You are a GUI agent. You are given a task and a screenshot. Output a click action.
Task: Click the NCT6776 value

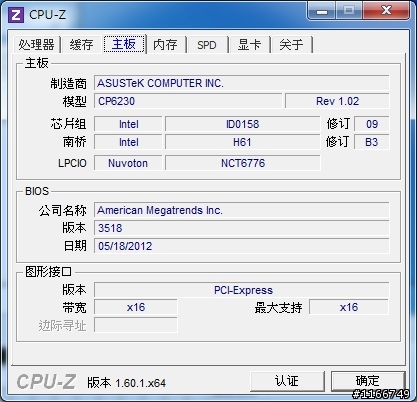pos(242,163)
